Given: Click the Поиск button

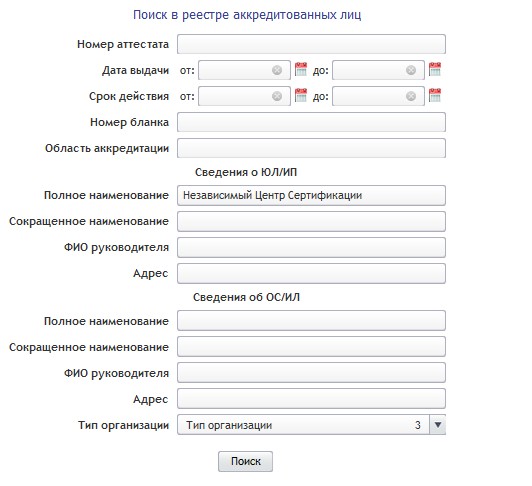Looking at the screenshot, I should (245, 461).
